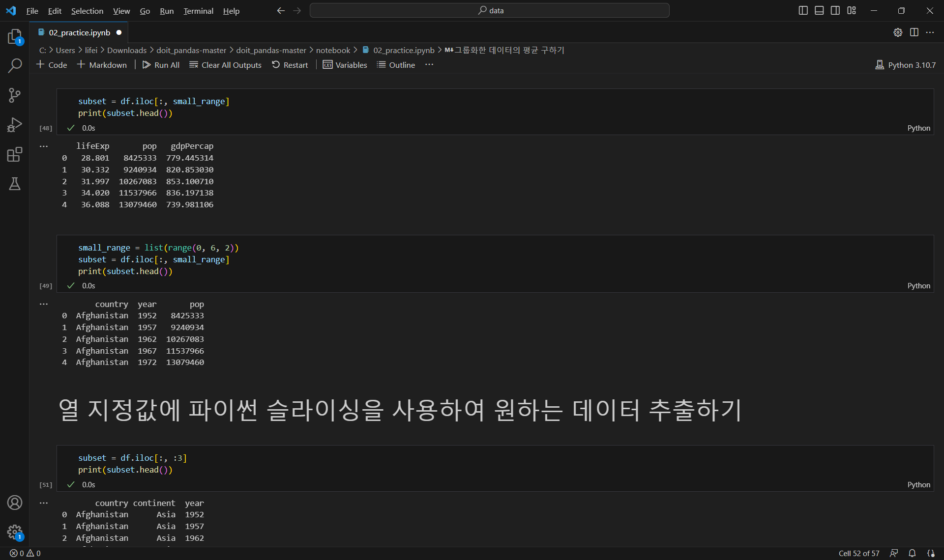
Task: Expand output options for cell 48
Action: pyautogui.click(x=44, y=146)
